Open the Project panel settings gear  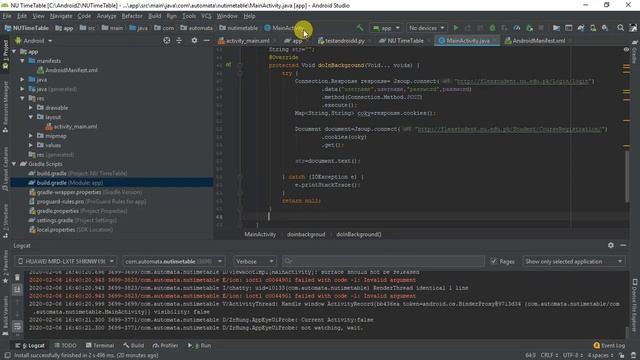194,40
